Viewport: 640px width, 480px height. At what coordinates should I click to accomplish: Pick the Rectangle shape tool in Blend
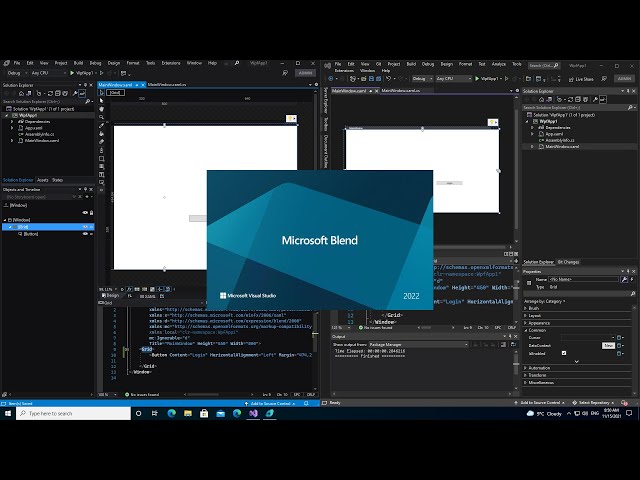[102, 159]
